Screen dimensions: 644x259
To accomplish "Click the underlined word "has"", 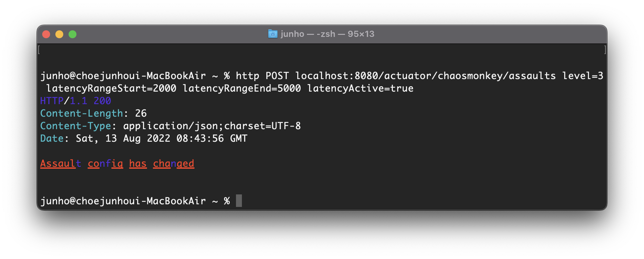I will tap(138, 163).
